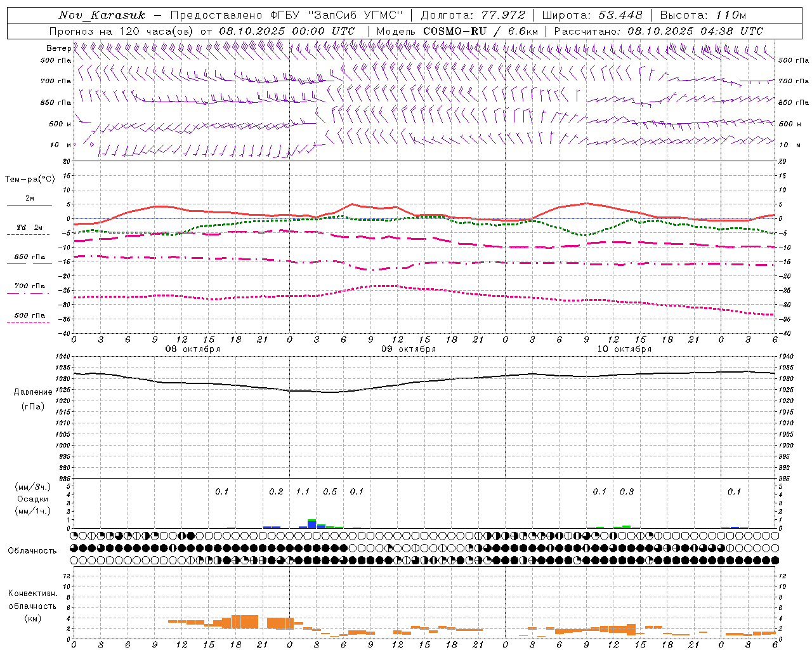Click the '(км)' convective height unit label
Image resolution: width=812 pixels, height=650 pixels.
tap(32, 618)
